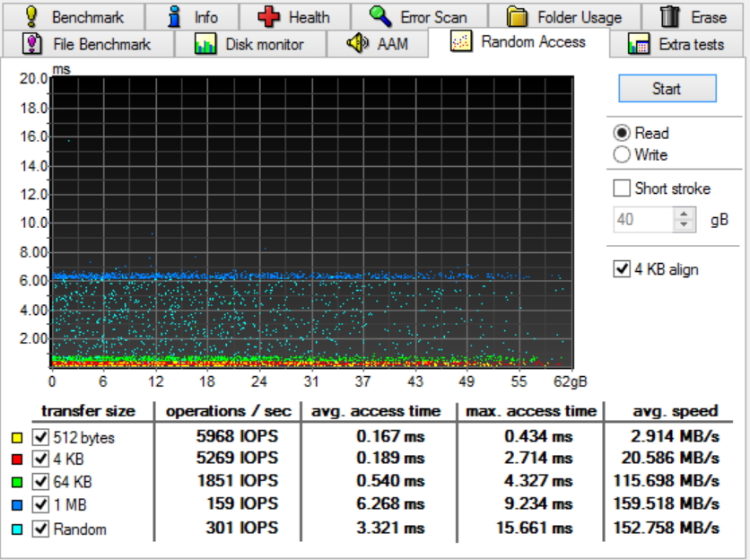
Task: Click the 159.518 MB/s average speed
Action: point(666,503)
